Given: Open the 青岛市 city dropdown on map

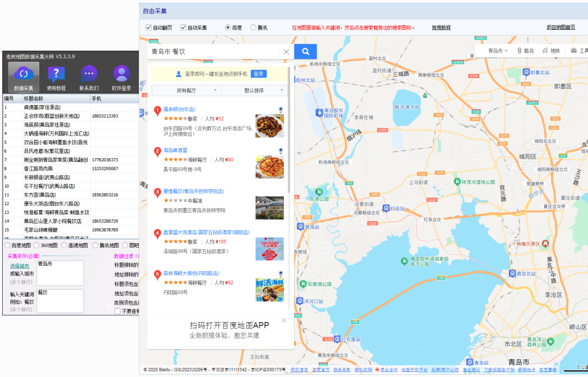Looking at the screenshot, I should (x=498, y=51).
